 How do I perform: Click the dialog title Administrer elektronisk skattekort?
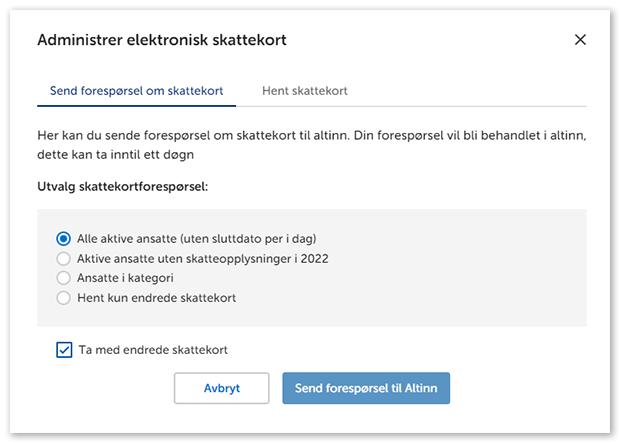tap(162, 40)
